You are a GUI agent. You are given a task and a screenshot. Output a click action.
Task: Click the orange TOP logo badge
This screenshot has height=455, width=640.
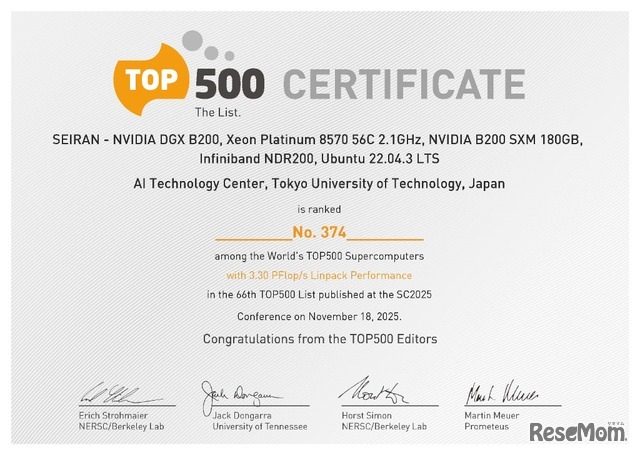(x=152, y=80)
